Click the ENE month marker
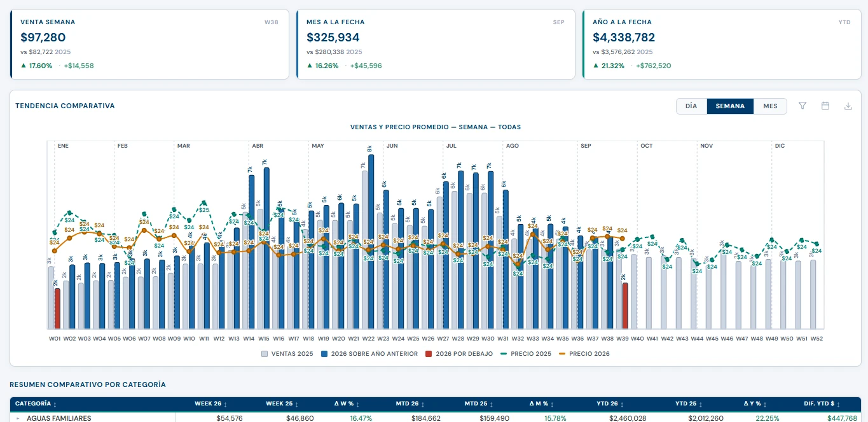 [63, 146]
